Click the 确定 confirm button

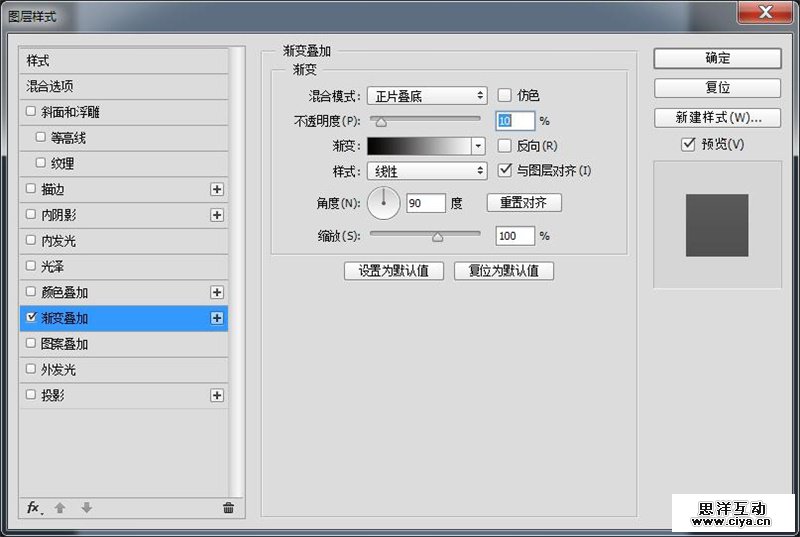tap(717, 58)
